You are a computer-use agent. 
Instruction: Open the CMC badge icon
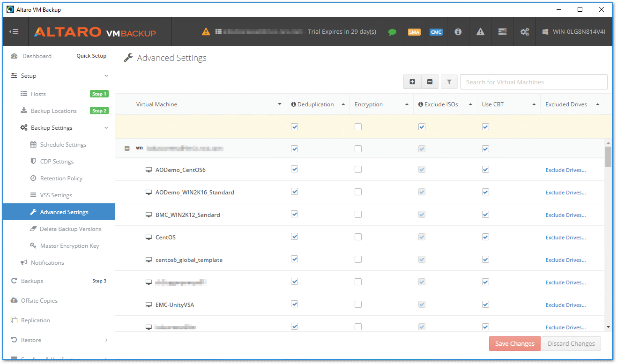click(x=436, y=32)
